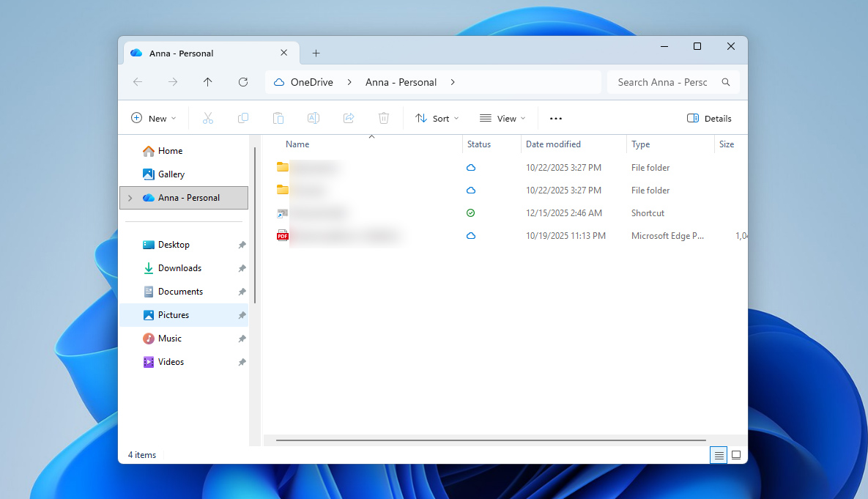Click the OneDrive cloud icon in breadcrumb

[x=278, y=82]
